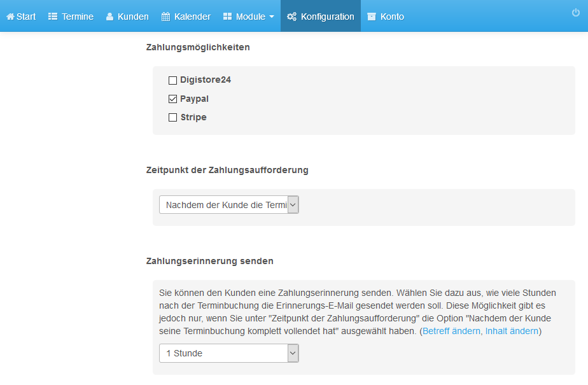The image size is (588, 385).
Task: Enable the Digistore24 checkbox
Action: pos(172,80)
